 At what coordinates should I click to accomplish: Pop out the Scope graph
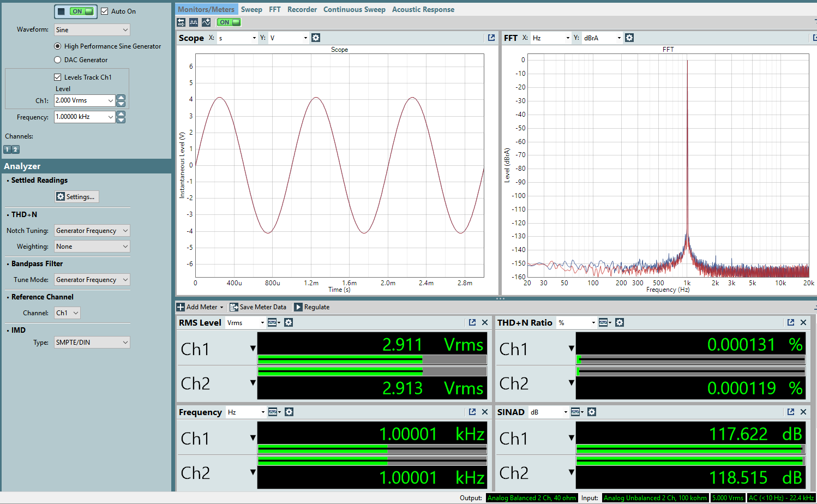click(x=491, y=38)
